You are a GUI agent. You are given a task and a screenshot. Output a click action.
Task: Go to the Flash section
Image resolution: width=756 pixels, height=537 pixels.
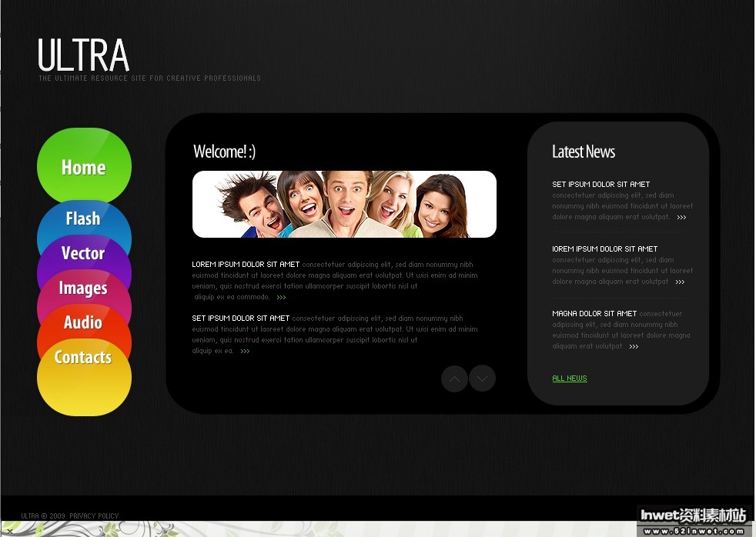tap(83, 218)
